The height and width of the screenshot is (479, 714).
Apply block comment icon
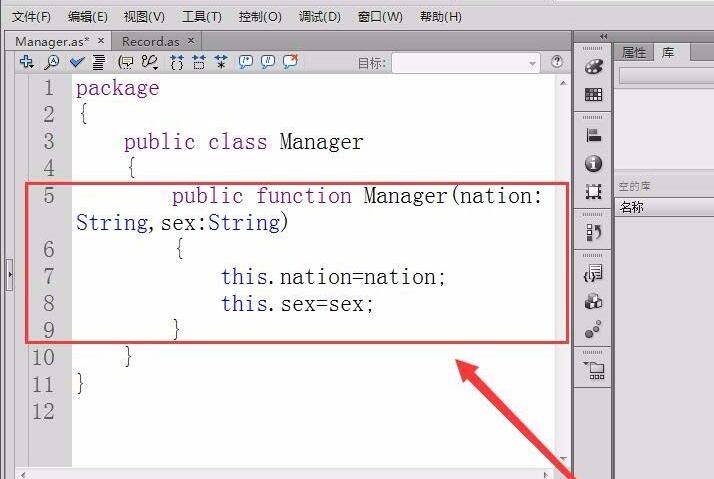(246, 61)
